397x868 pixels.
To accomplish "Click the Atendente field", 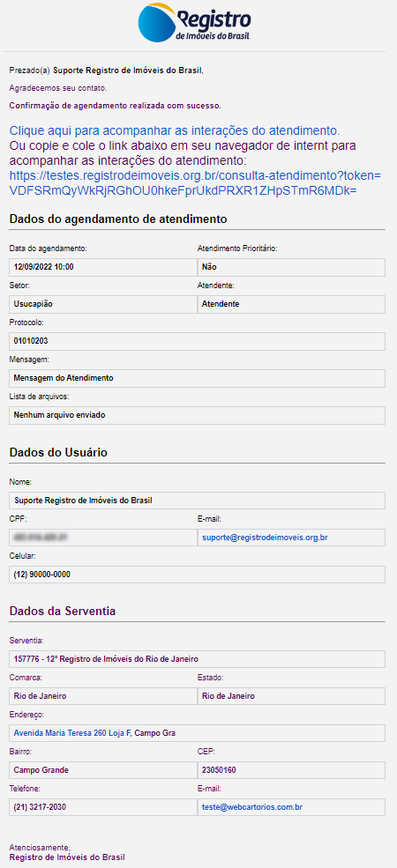I will click(291, 304).
